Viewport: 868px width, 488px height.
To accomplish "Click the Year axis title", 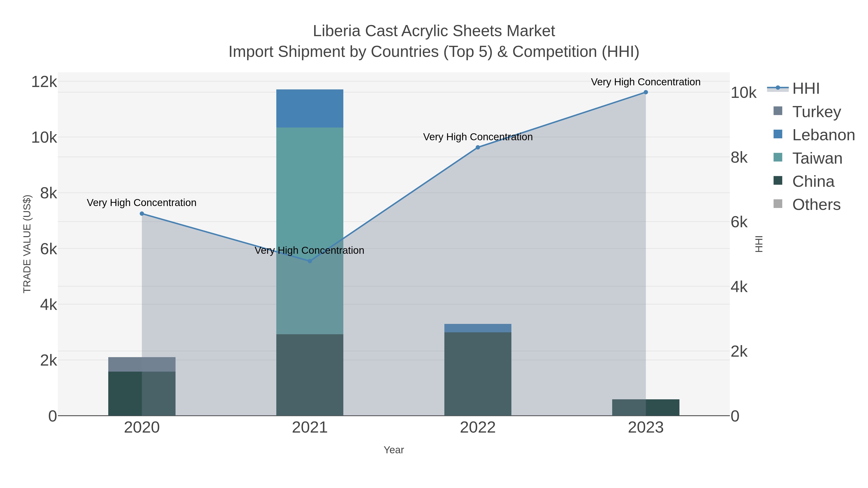I will pyautogui.click(x=393, y=450).
